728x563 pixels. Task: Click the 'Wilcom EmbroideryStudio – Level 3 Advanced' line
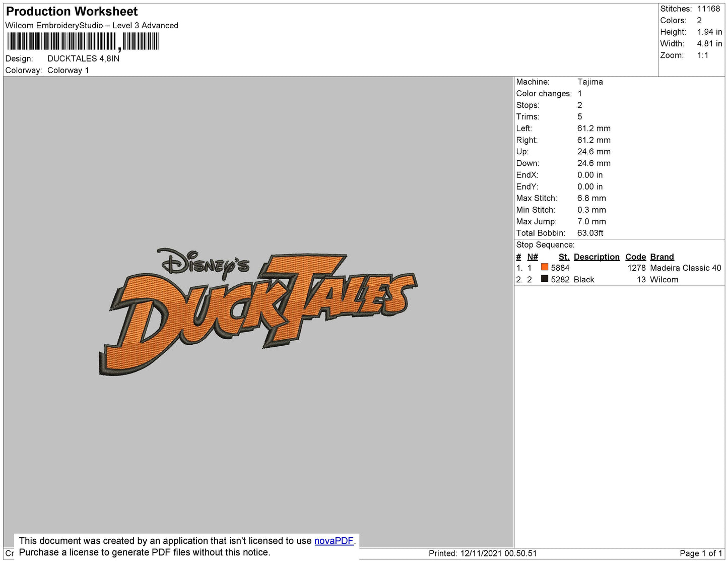point(92,25)
